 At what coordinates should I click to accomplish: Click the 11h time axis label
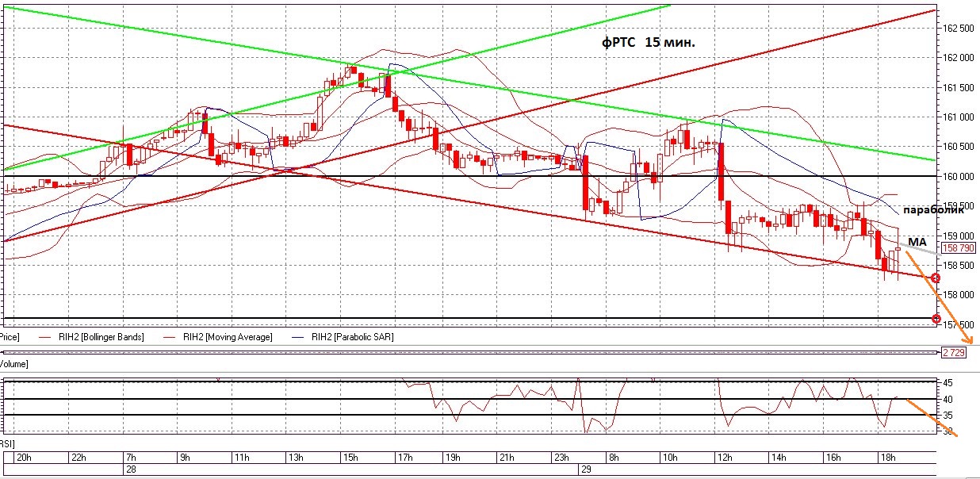pos(242,458)
